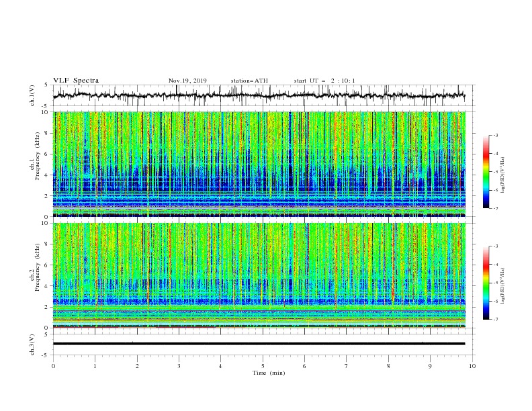Click the ch.2 "Frequency (kHz)" axis label
The image size is (532, 411).
click(x=38, y=267)
